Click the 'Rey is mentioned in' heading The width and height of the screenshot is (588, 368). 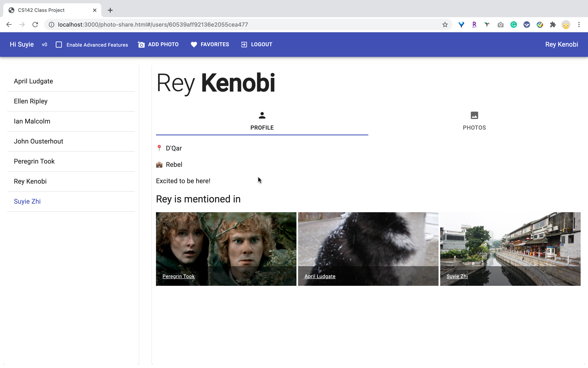[x=198, y=199]
